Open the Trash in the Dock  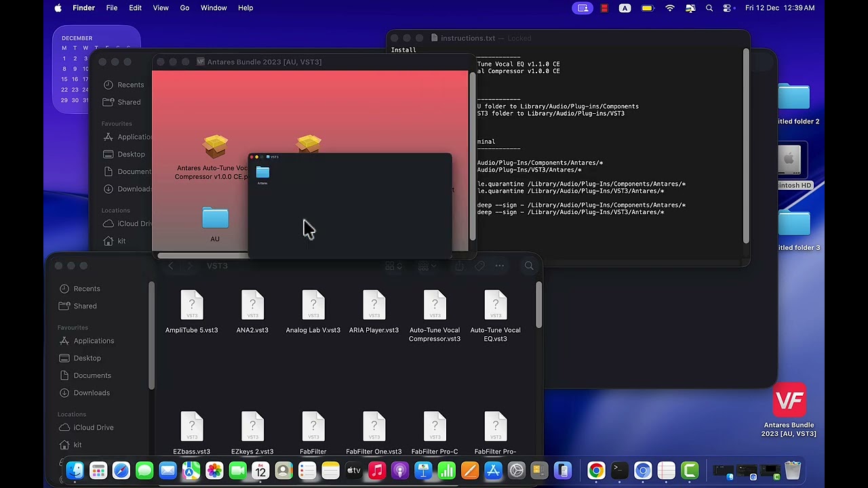[793, 470]
